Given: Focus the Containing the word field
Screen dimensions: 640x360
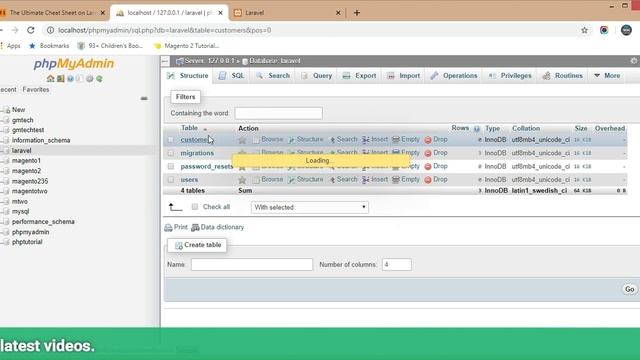Looking at the screenshot, I should coord(278,113).
